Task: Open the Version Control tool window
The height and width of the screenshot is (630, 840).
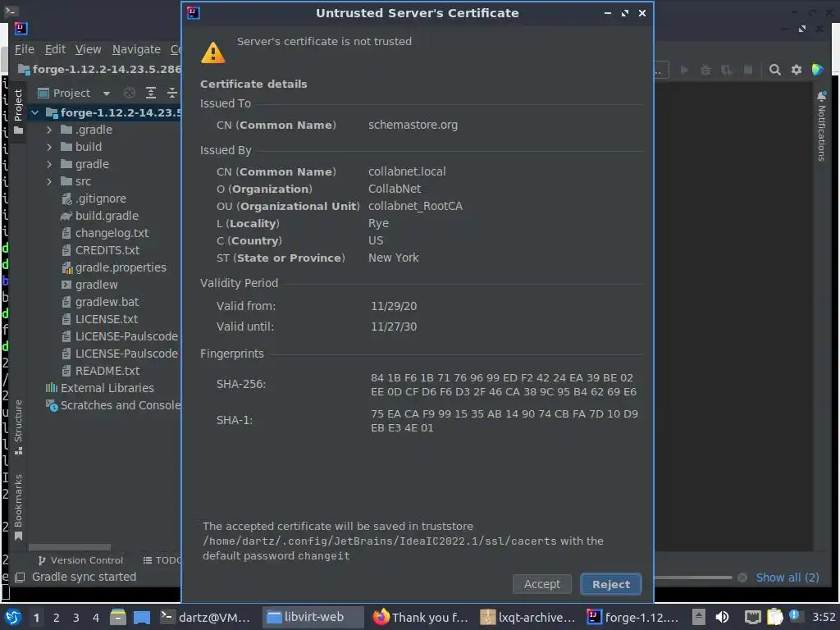Action: [80, 560]
